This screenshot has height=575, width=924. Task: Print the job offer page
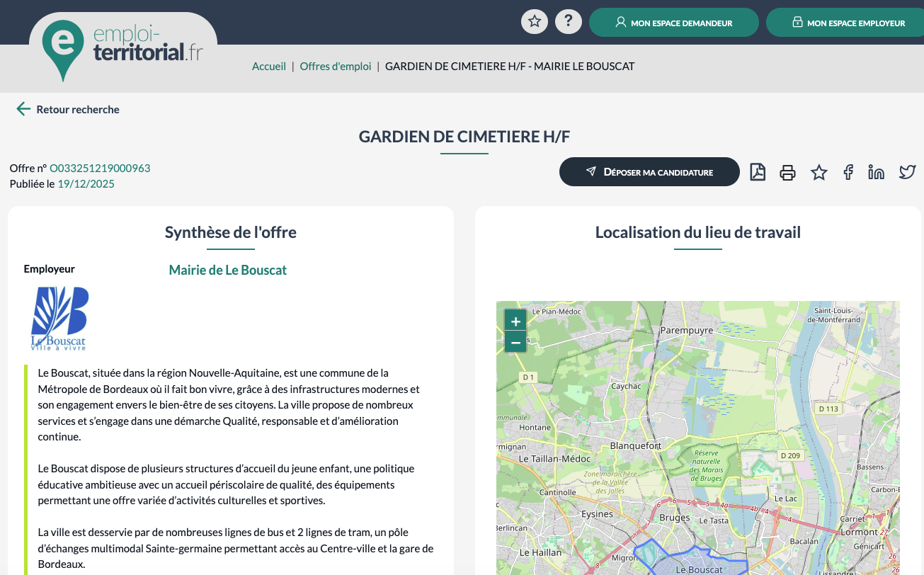[x=787, y=172]
